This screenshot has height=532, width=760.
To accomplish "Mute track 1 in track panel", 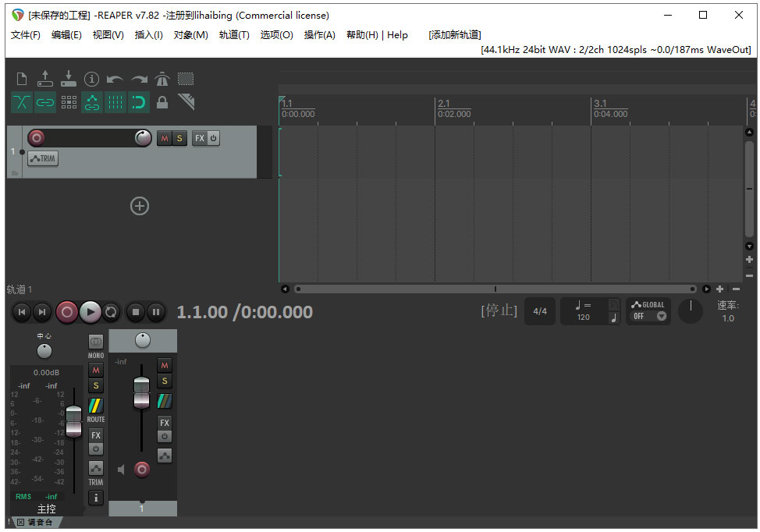I will click(165, 139).
